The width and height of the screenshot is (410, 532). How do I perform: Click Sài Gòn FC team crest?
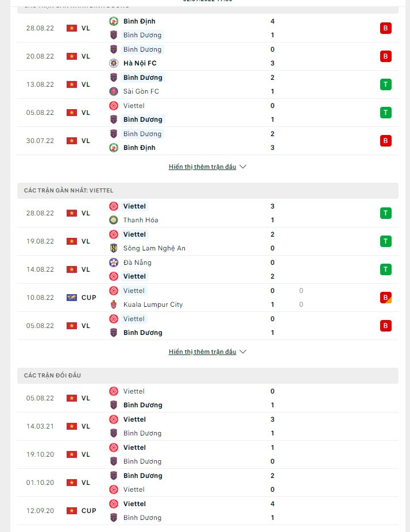114,91
